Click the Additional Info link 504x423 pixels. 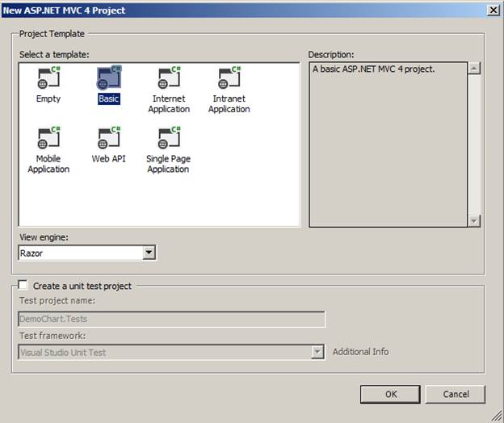click(360, 352)
